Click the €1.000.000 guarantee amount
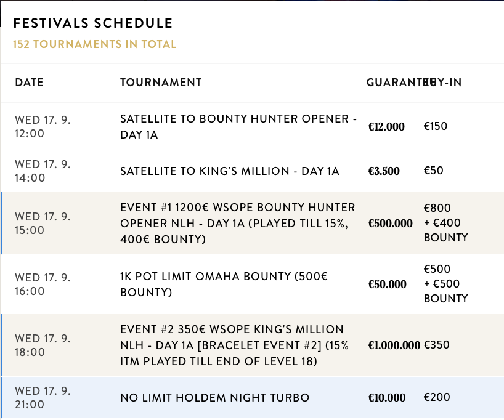The height and width of the screenshot is (420, 504). (394, 346)
